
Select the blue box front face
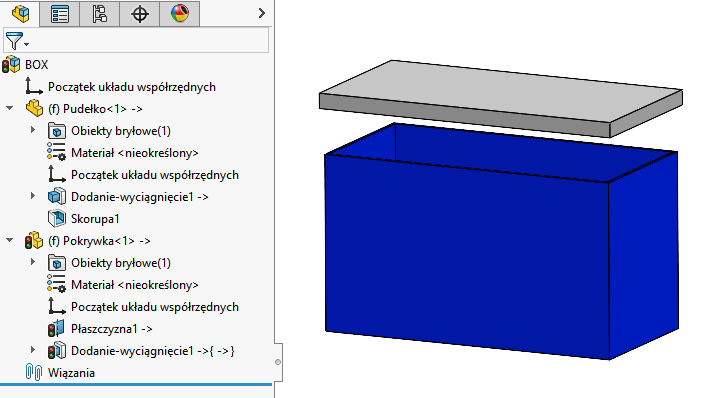(467, 257)
